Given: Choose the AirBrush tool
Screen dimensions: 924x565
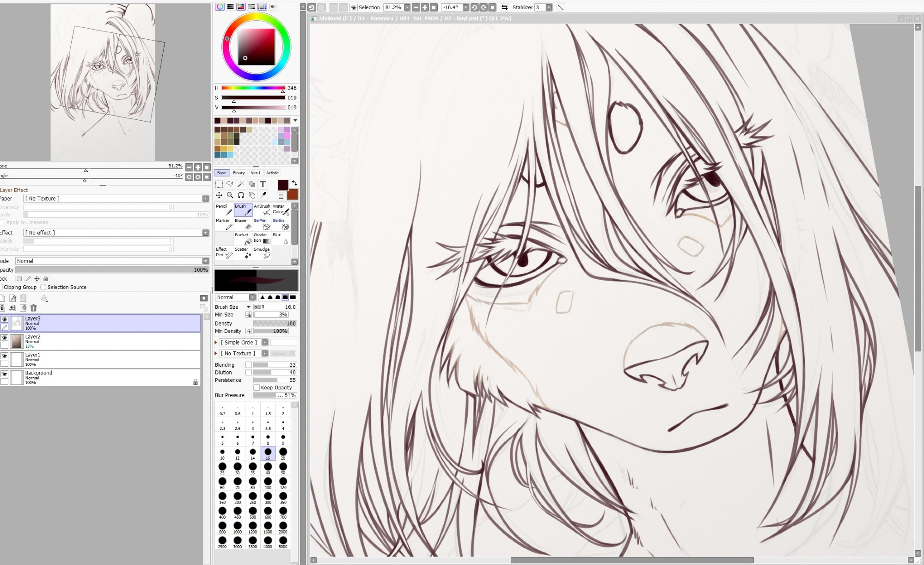Looking at the screenshot, I should point(262,210).
